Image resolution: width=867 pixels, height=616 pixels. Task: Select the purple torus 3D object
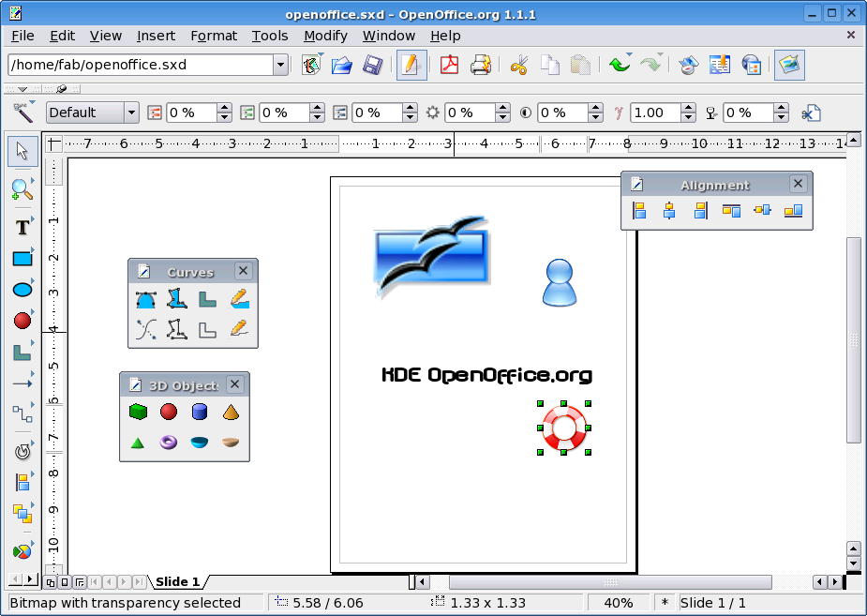[169, 443]
